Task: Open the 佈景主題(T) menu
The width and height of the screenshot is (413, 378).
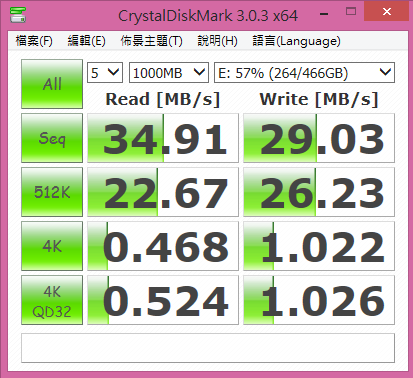Action: pyautogui.click(x=151, y=41)
